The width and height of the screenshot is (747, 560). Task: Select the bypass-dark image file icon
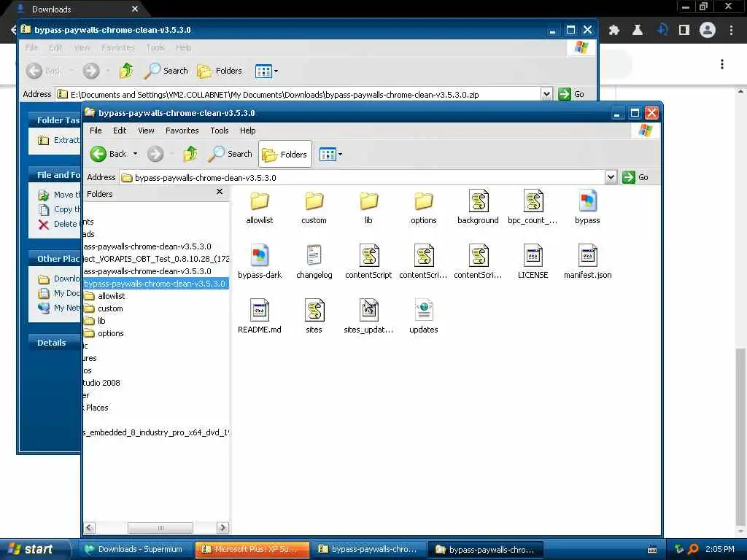[260, 255]
